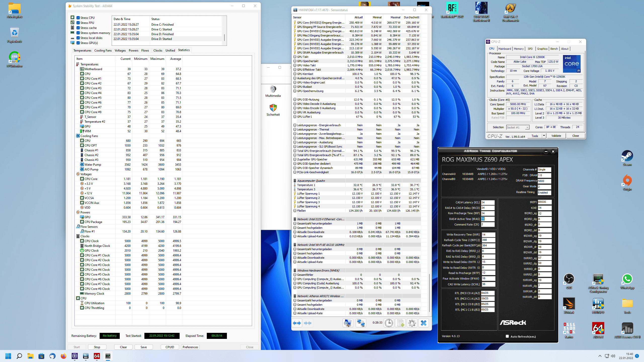Screen dimensions: 644x362
Task: Click HWiNFO blue X close sensors icon
Action: pyautogui.click(x=424, y=323)
